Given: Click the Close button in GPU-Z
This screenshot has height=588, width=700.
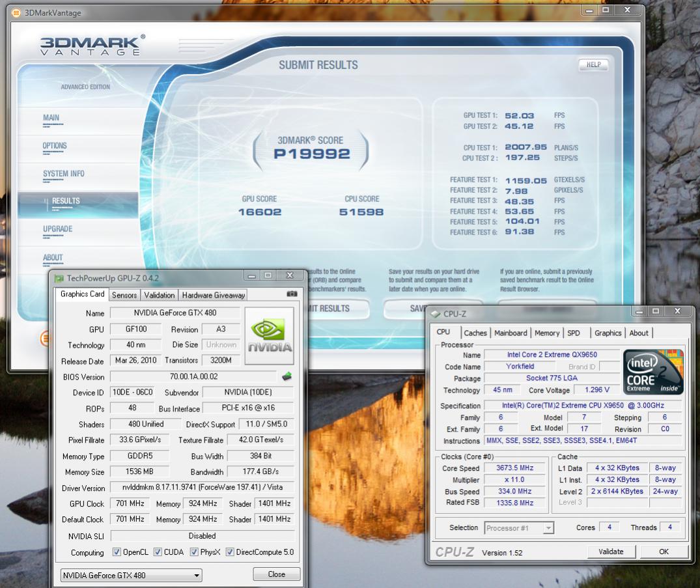Looking at the screenshot, I should (276, 574).
